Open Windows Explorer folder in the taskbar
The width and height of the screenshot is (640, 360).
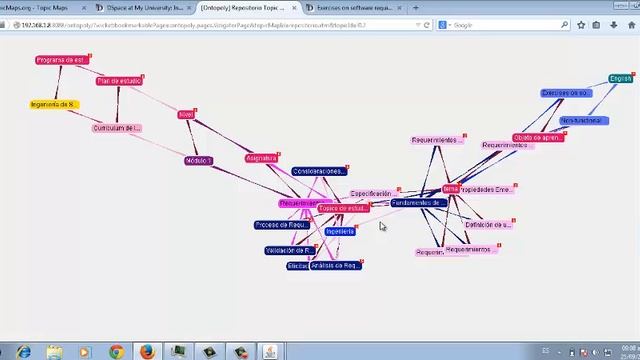pyautogui.click(x=54, y=351)
